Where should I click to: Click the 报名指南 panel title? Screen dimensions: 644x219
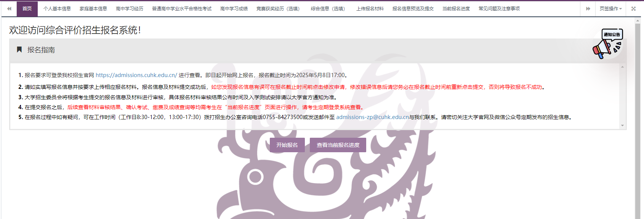pyautogui.click(x=41, y=50)
